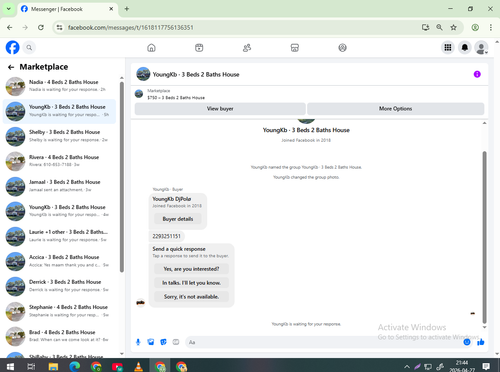The width and height of the screenshot is (500, 372).
Task: Click the address bar URL
Action: tap(131, 28)
